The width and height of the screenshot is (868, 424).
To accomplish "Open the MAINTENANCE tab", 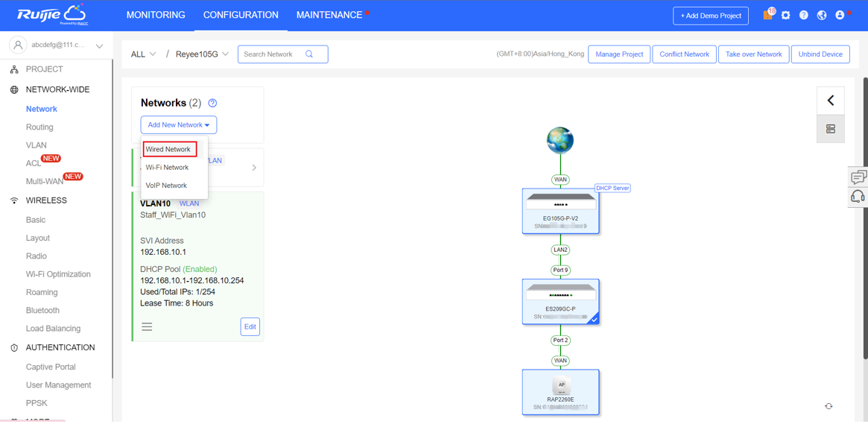I will tap(329, 15).
